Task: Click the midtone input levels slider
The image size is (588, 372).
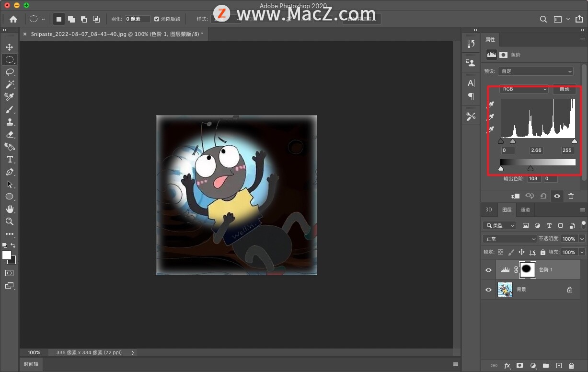Action: (513, 141)
